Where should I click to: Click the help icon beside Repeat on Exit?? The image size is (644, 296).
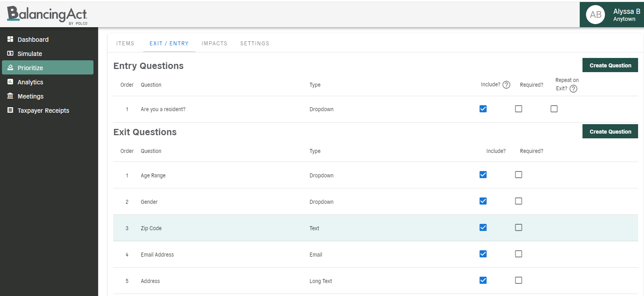coord(573,89)
